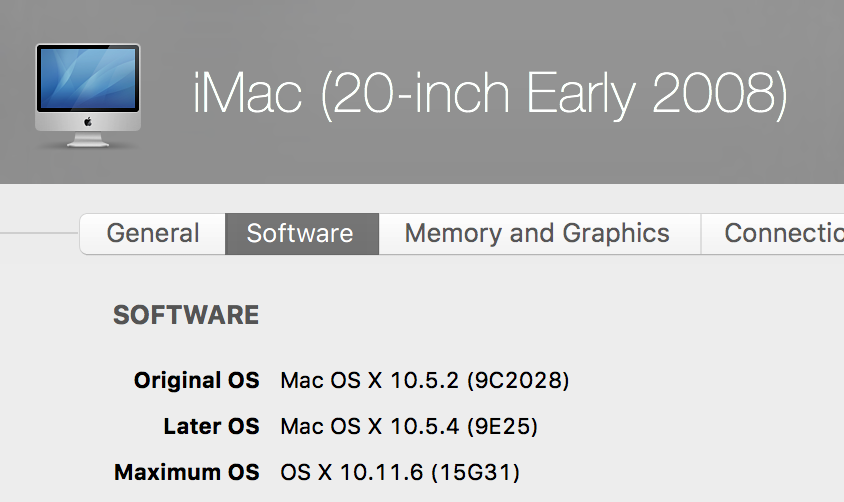Select the Software tab

(x=301, y=234)
